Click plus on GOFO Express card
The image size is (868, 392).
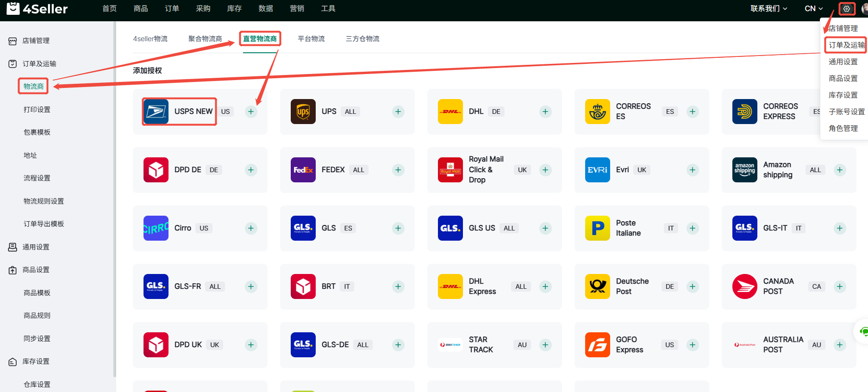tap(693, 345)
